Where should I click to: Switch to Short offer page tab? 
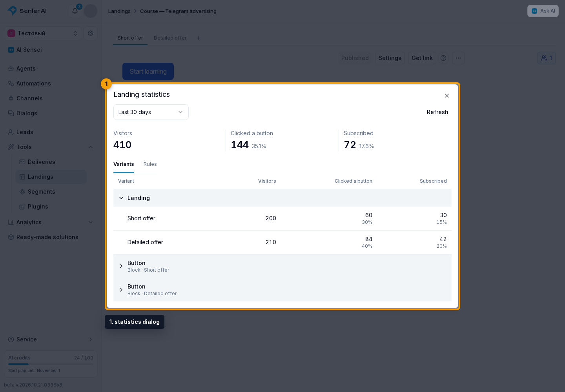(130, 38)
